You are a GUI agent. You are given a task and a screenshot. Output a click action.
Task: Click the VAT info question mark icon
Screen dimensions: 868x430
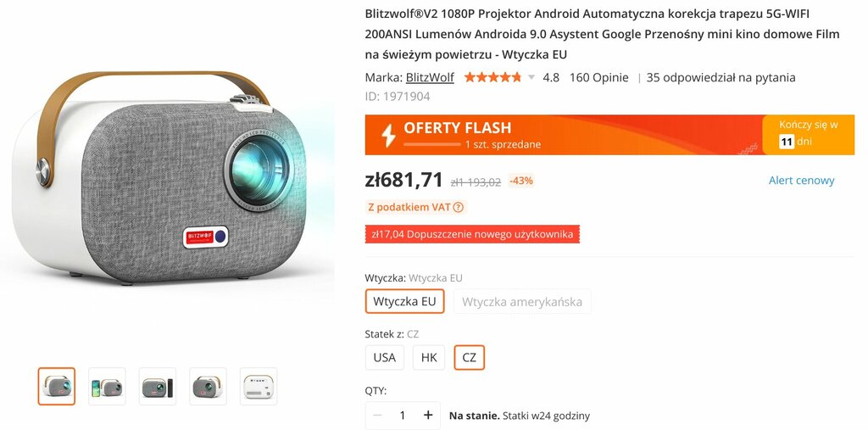(458, 207)
